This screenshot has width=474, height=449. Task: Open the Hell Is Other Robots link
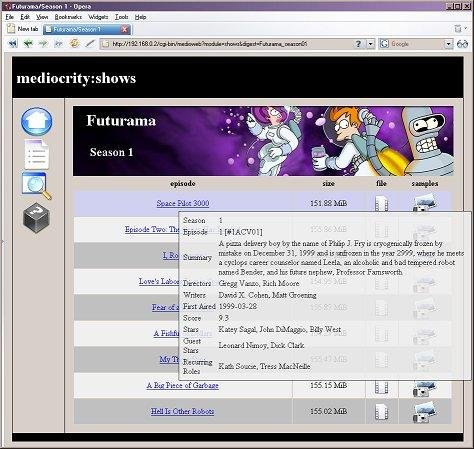(x=182, y=411)
